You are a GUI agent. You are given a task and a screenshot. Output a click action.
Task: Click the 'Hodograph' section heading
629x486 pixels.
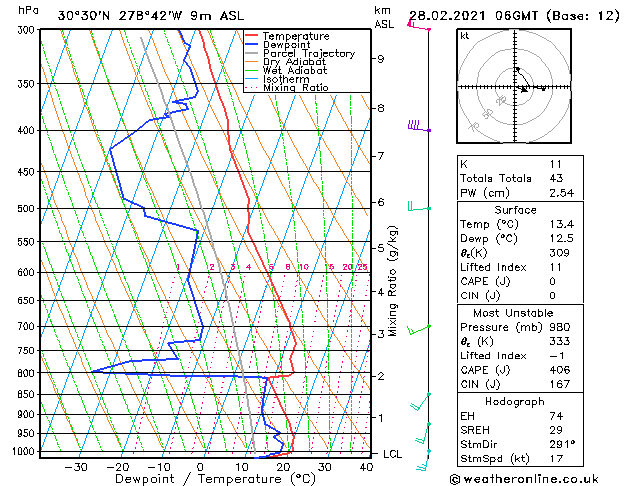(x=515, y=402)
